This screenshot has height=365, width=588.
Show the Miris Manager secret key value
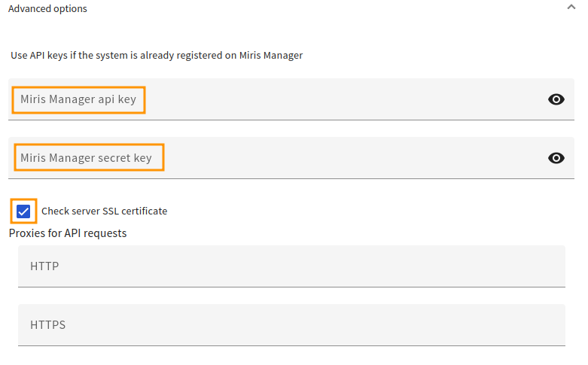point(556,158)
